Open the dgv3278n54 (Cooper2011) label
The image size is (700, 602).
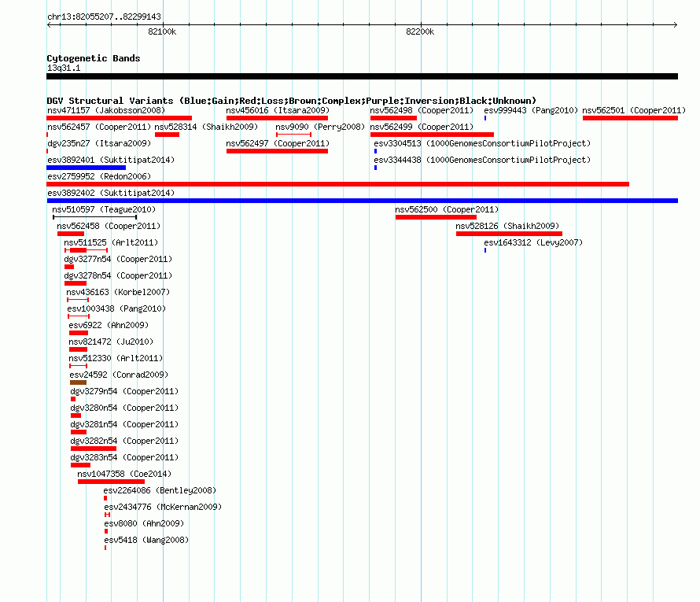click(x=118, y=275)
